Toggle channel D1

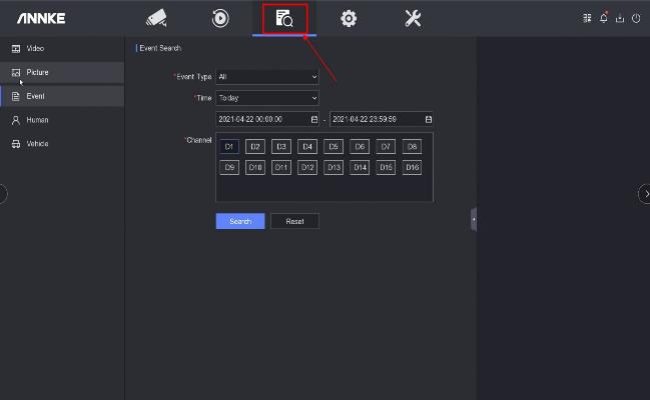(x=229, y=146)
